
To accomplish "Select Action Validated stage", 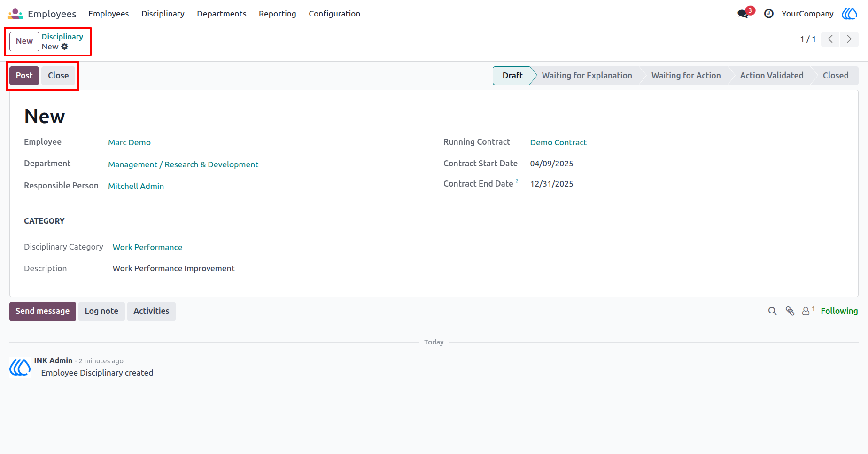I will 771,76.
